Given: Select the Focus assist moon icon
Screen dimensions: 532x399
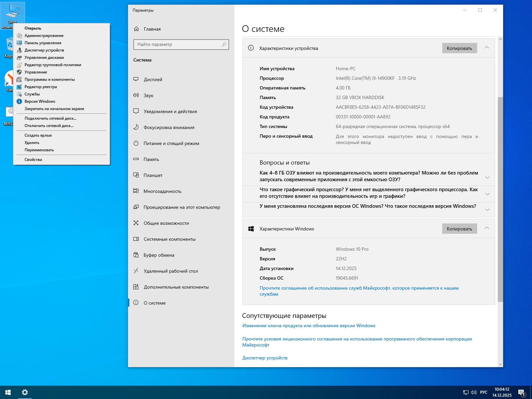Looking at the screenshot, I should coord(136,127).
